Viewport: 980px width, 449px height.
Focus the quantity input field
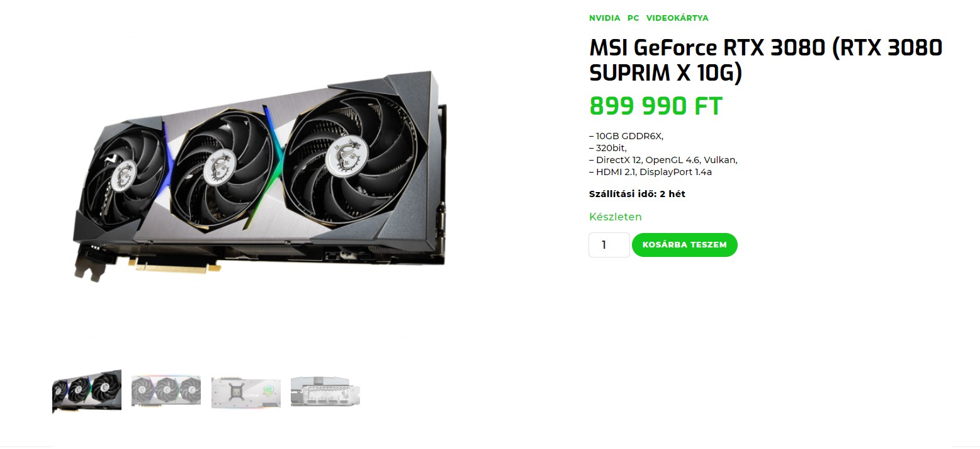tap(609, 245)
